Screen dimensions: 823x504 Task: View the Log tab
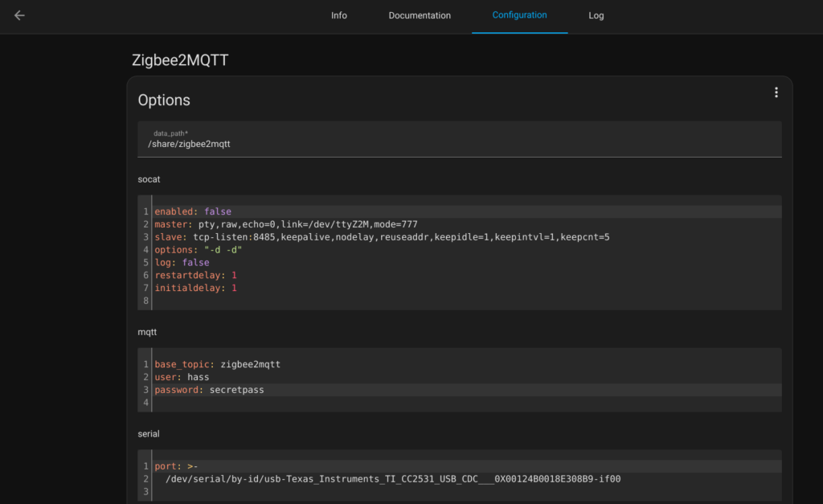tap(596, 16)
